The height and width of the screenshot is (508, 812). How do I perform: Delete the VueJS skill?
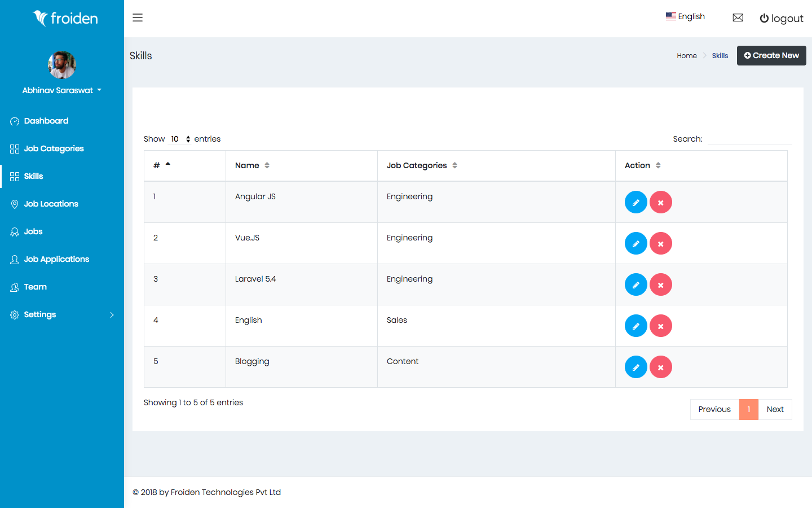click(660, 243)
